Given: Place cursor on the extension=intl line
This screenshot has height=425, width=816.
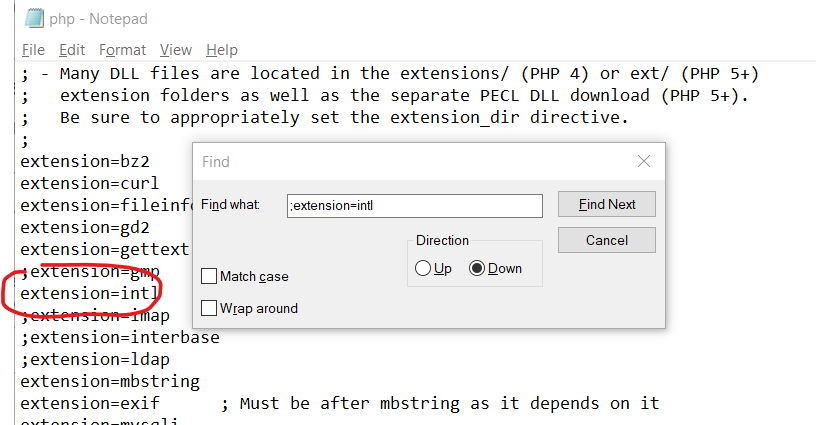Looking at the screenshot, I should (89, 293).
